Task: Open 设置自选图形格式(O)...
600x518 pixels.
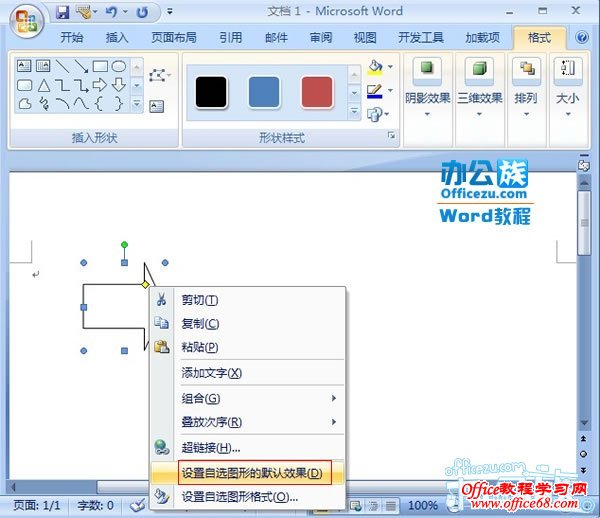Action: tap(248, 497)
